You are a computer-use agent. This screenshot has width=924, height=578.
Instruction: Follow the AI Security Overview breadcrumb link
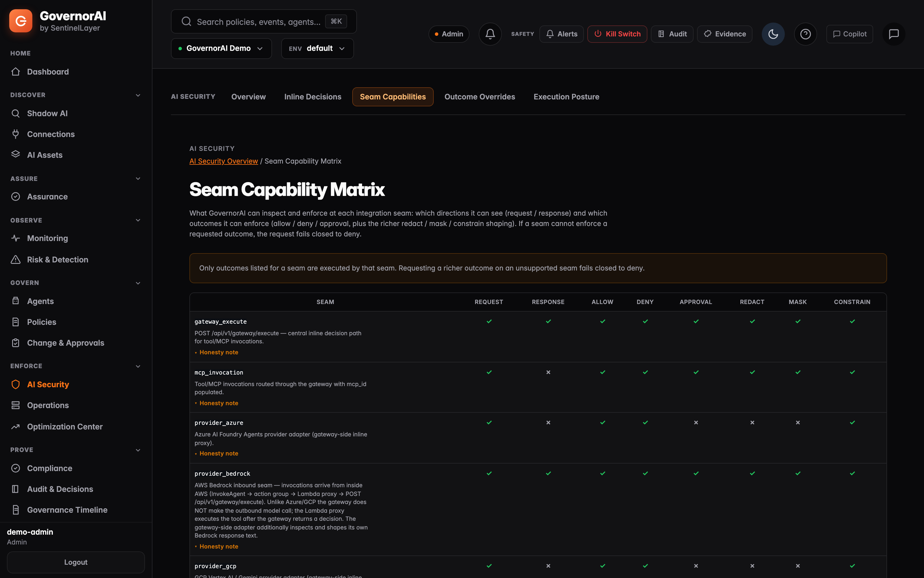(223, 161)
